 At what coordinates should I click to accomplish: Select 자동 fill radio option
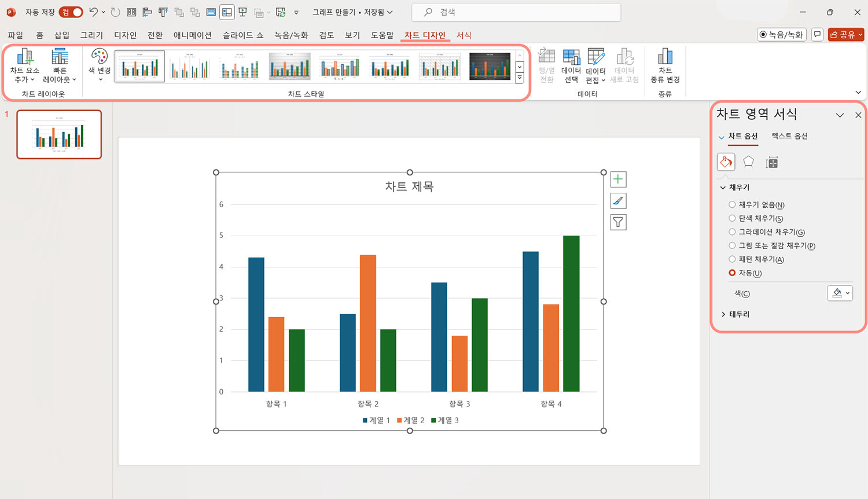(x=732, y=273)
